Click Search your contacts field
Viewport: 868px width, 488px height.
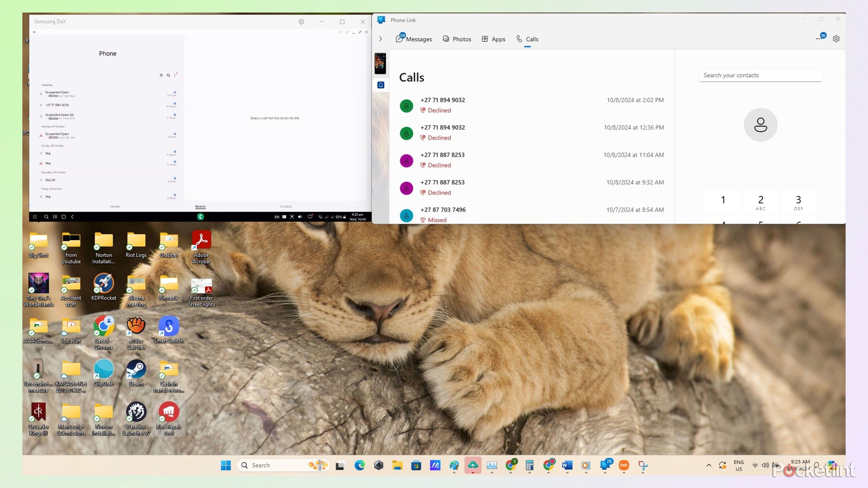[760, 75]
